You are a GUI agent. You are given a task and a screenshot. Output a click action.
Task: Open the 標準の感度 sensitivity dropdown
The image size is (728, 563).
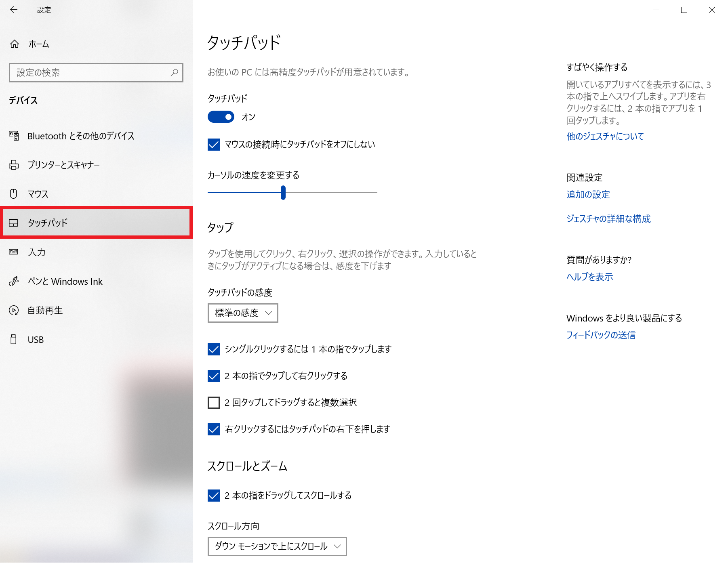tap(243, 313)
